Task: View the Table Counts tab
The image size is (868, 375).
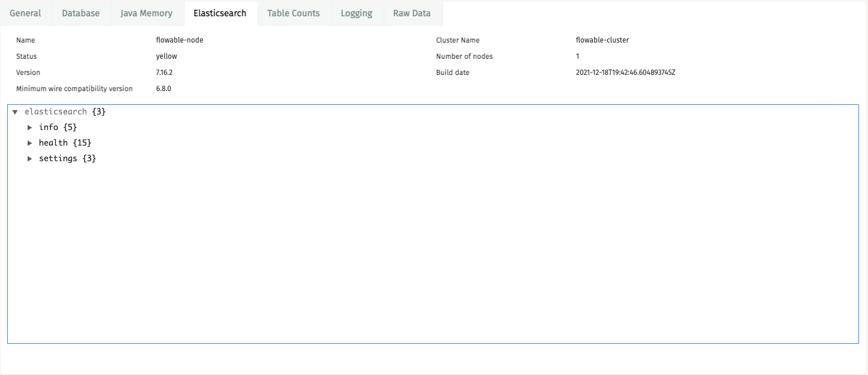Action: (294, 13)
